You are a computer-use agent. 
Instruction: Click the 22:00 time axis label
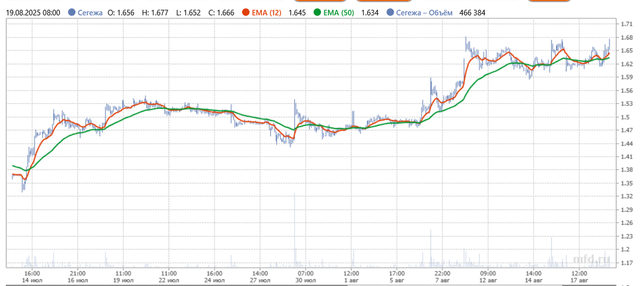coord(442,273)
